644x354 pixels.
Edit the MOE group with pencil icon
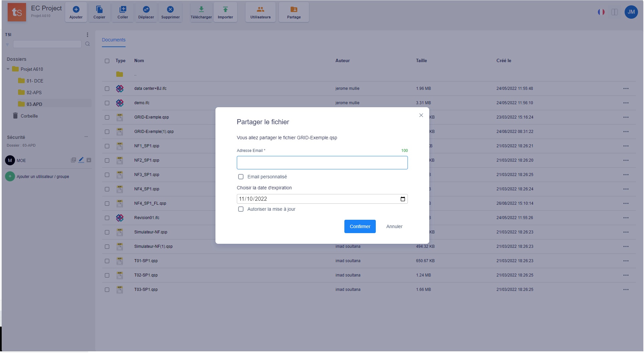[x=81, y=160]
